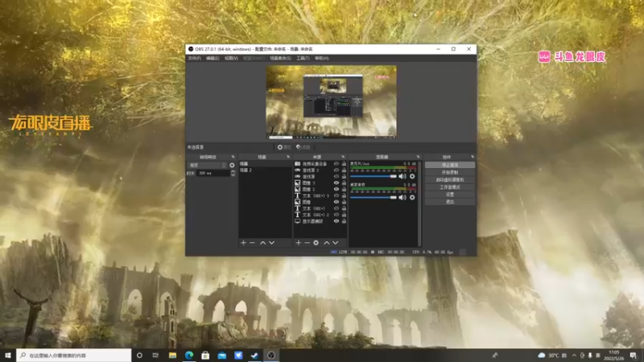Open 桌面音频 audio settings gear

(412, 197)
